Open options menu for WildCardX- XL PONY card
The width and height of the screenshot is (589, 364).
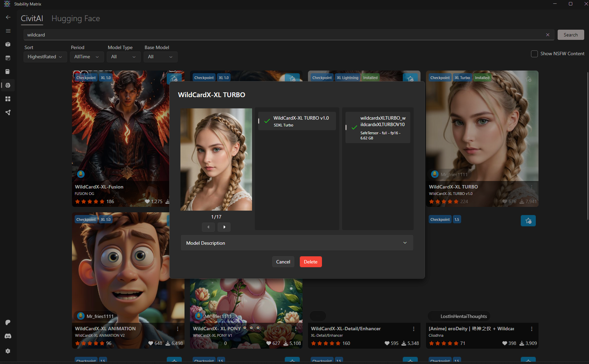pos(296,329)
